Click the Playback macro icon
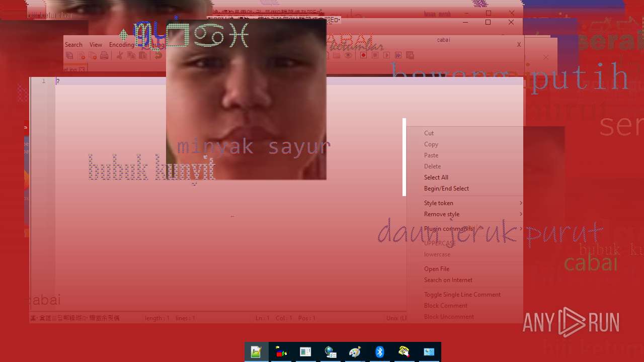Screen dimensions: 644x362 coord(386,55)
